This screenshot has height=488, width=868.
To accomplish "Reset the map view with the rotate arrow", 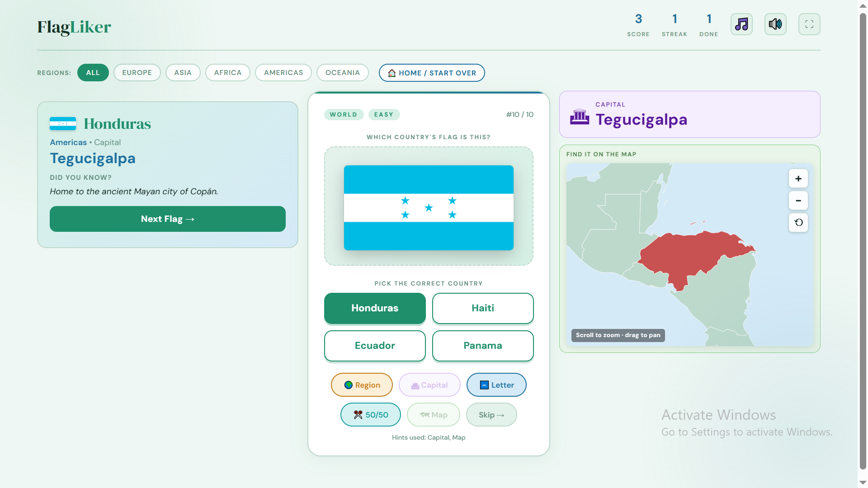I will click(x=798, y=222).
